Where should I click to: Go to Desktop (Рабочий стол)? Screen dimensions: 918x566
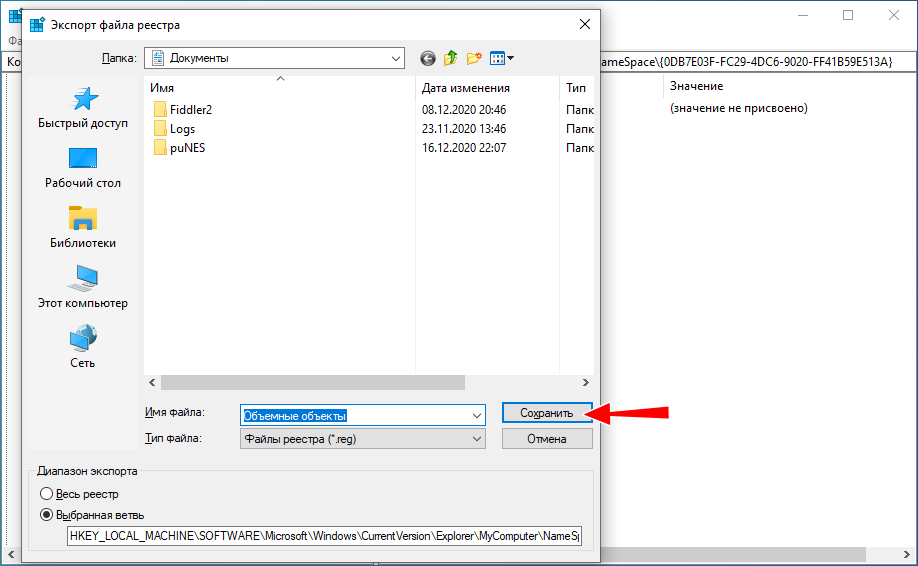pos(83,168)
